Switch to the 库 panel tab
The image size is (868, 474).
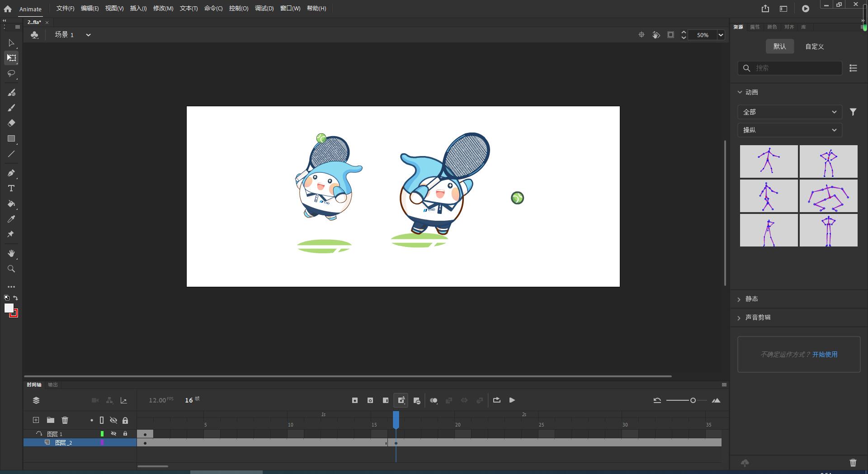tap(803, 27)
